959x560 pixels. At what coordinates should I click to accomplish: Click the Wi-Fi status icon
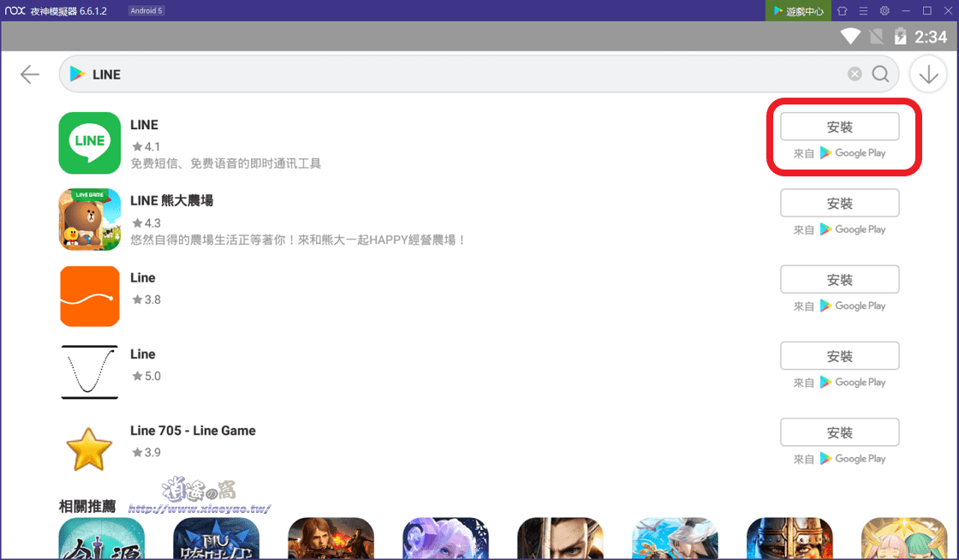tap(850, 36)
